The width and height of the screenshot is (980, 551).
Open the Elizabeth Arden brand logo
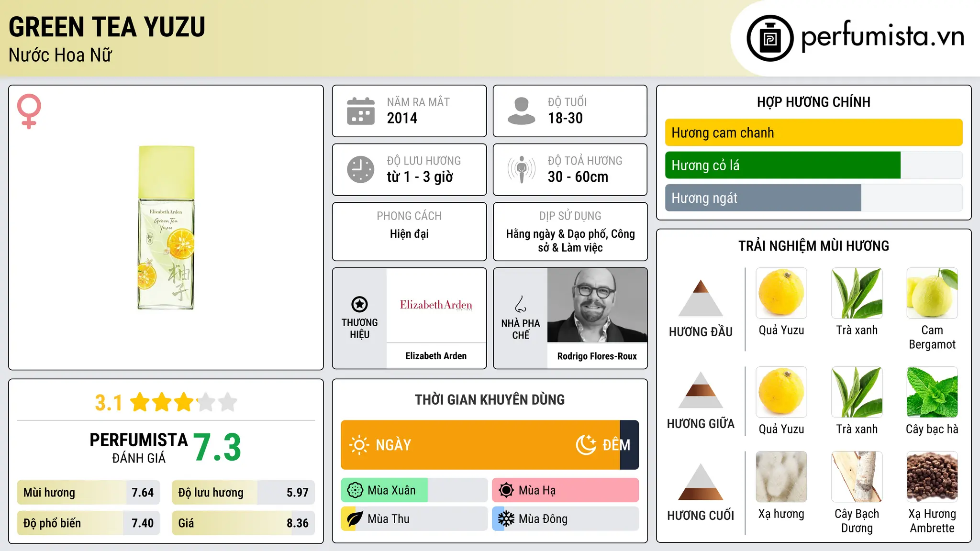pyautogui.click(x=436, y=305)
